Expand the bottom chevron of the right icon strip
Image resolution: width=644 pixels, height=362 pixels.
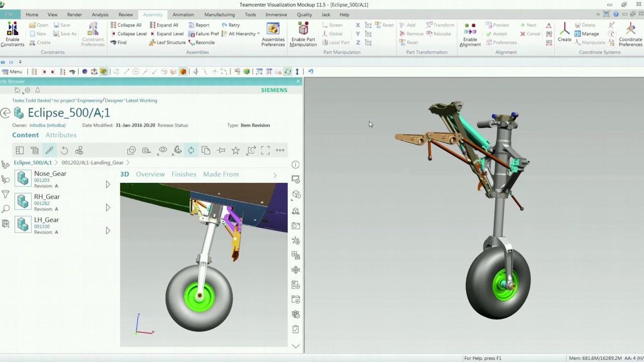tap(296, 346)
